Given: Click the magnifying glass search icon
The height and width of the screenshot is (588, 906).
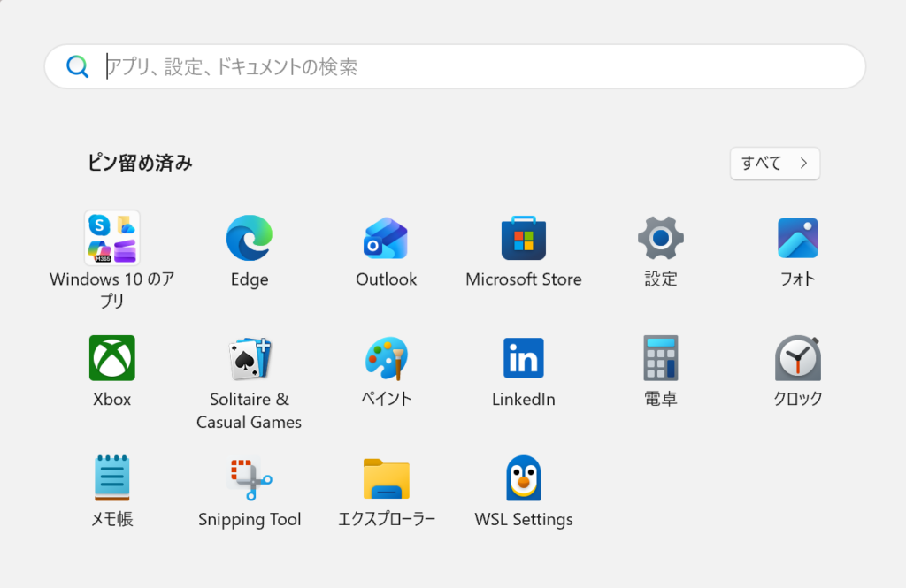Looking at the screenshot, I should click(78, 66).
